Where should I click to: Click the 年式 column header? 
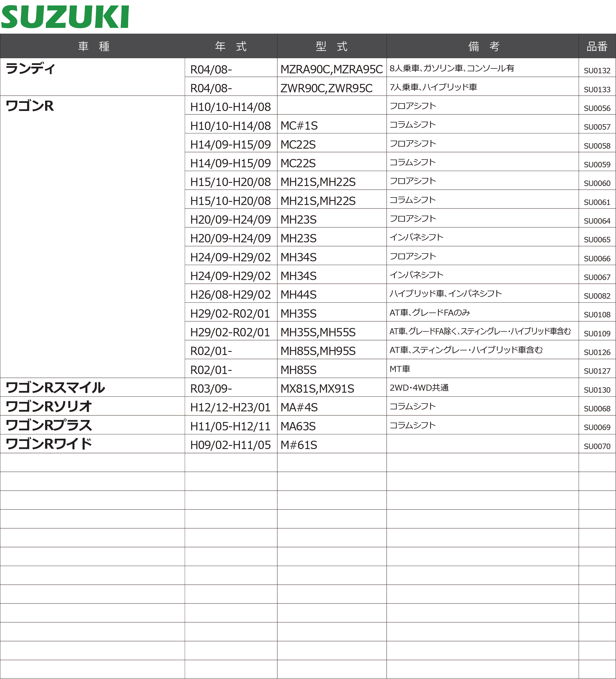pos(231,46)
